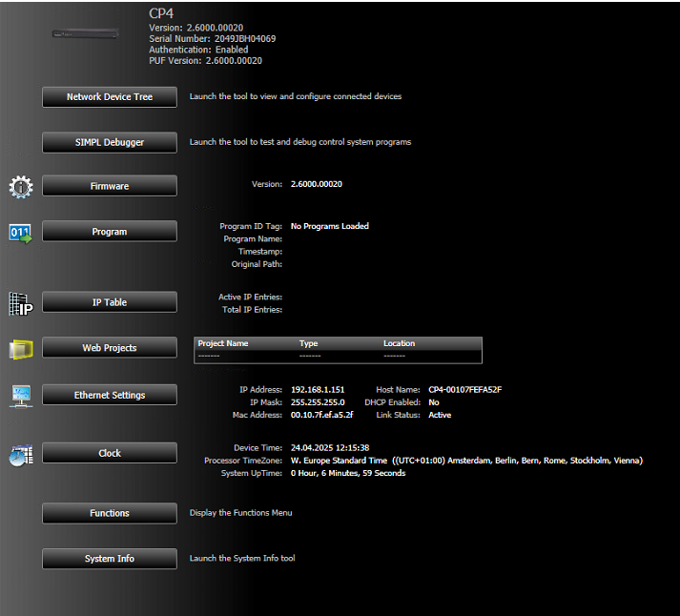Screen dimensions: 680x616
Task: Click the Program binary code icon
Action: (x=21, y=233)
